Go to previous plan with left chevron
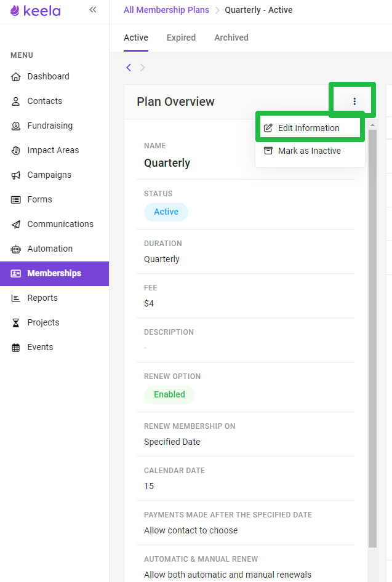 point(129,68)
